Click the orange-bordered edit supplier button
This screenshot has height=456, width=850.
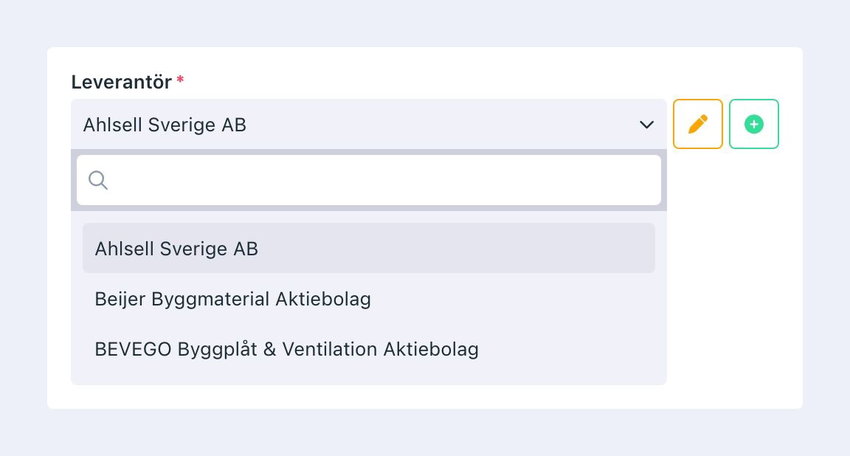[x=698, y=124]
